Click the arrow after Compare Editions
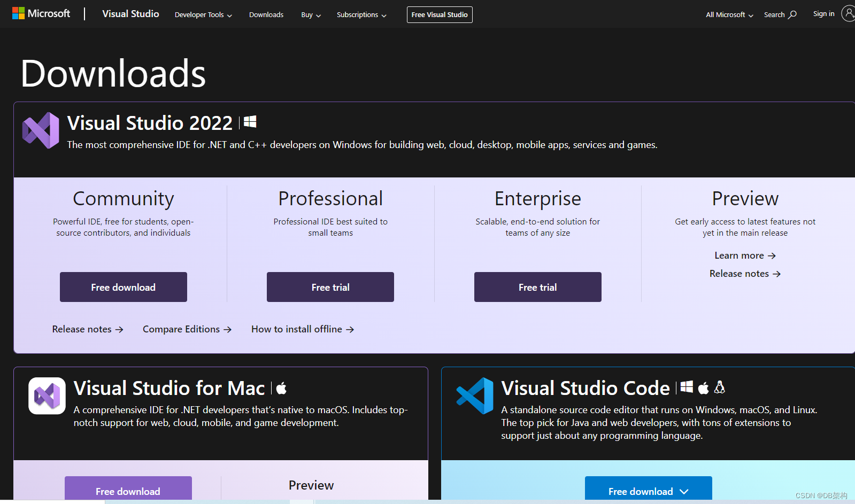This screenshot has width=855, height=504. (x=227, y=330)
